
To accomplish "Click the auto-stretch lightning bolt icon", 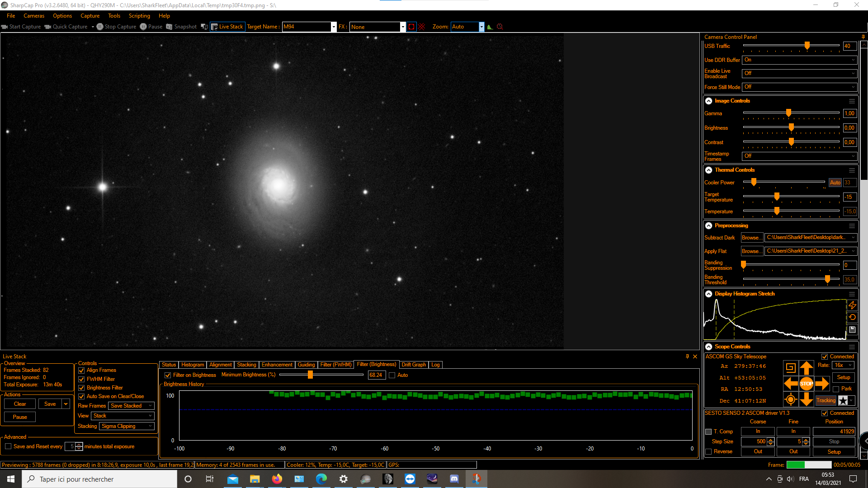I will click(852, 305).
